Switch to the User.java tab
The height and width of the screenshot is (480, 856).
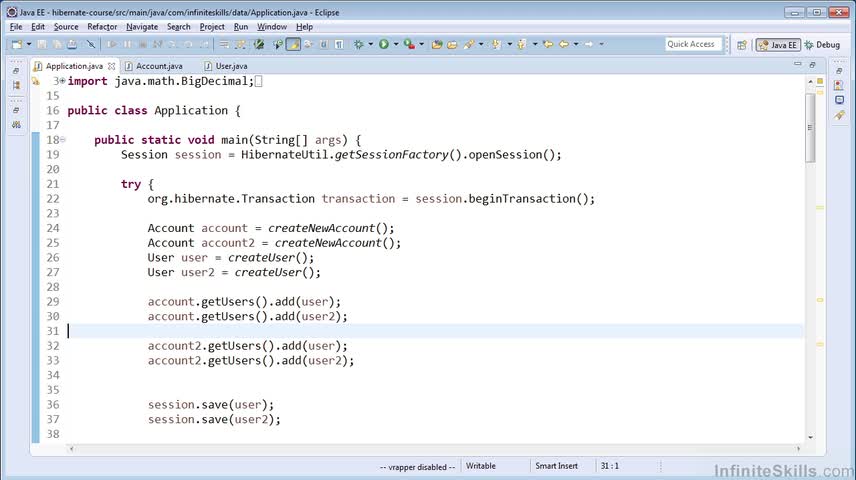pyautogui.click(x=225, y=66)
